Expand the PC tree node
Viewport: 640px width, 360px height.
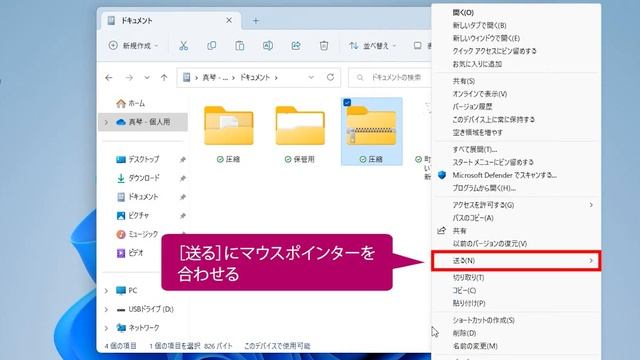(x=106, y=291)
